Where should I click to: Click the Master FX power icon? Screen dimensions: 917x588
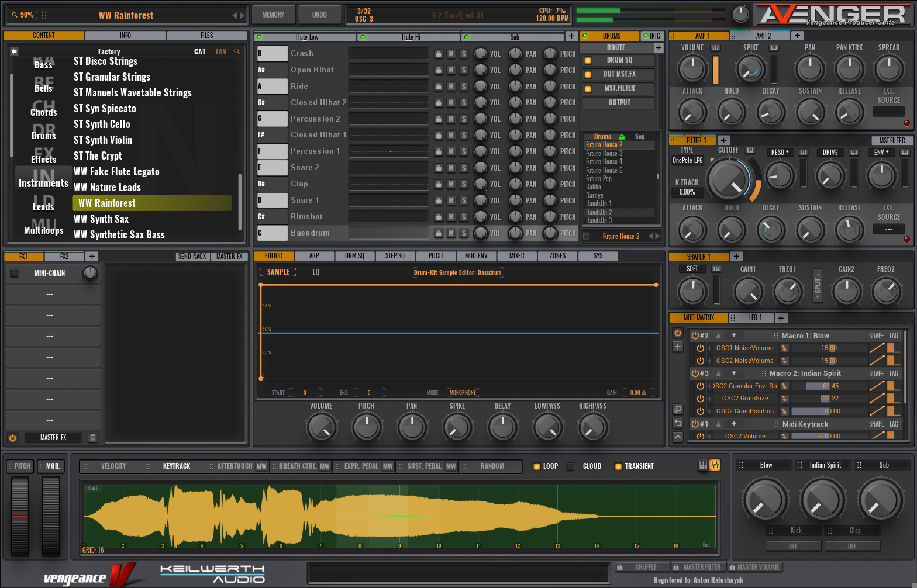(13, 437)
